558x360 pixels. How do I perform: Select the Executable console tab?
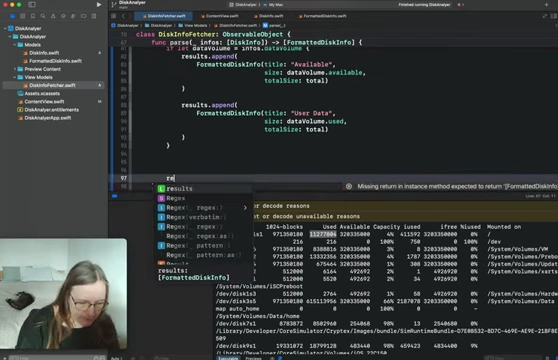228,358
